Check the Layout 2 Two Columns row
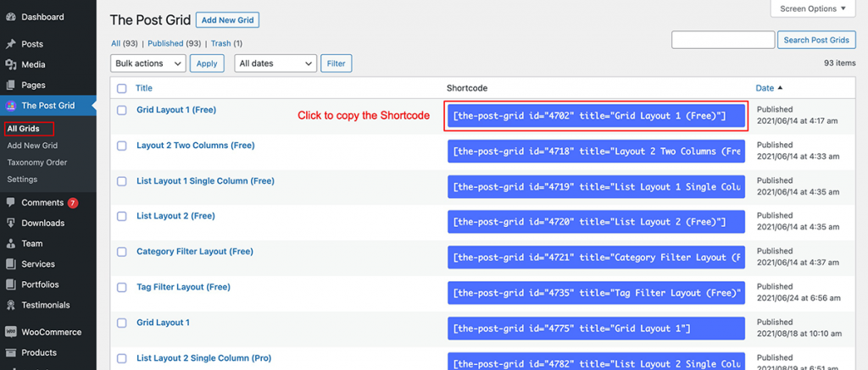 [x=122, y=146]
